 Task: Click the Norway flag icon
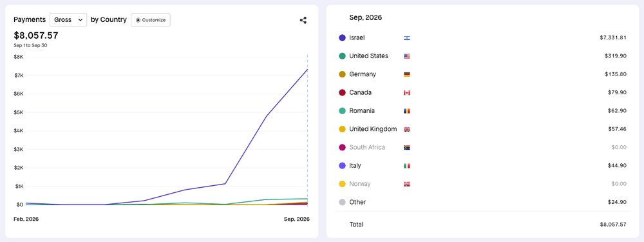(407, 184)
